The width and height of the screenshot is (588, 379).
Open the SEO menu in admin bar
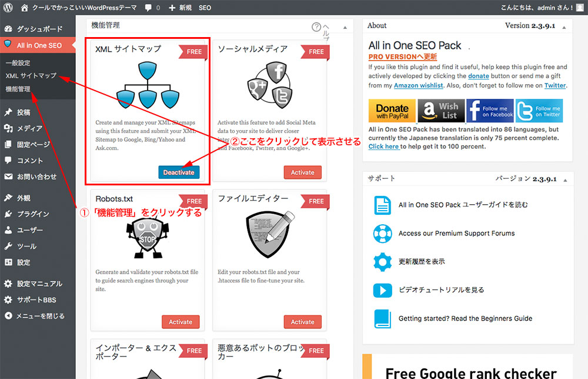click(x=205, y=8)
